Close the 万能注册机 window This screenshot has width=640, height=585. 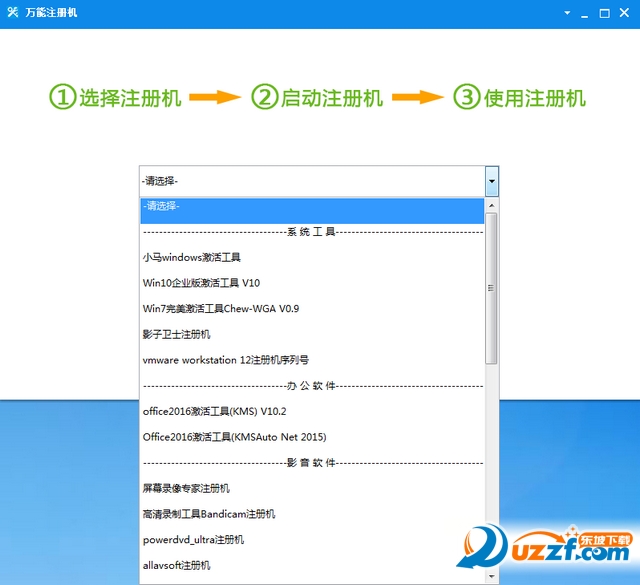click(624, 13)
